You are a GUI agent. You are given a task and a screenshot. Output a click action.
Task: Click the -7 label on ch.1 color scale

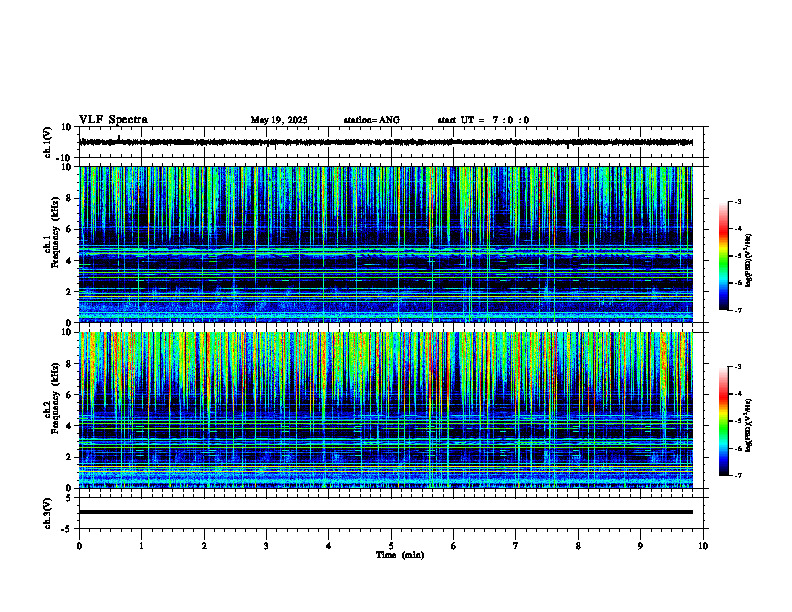point(737,310)
